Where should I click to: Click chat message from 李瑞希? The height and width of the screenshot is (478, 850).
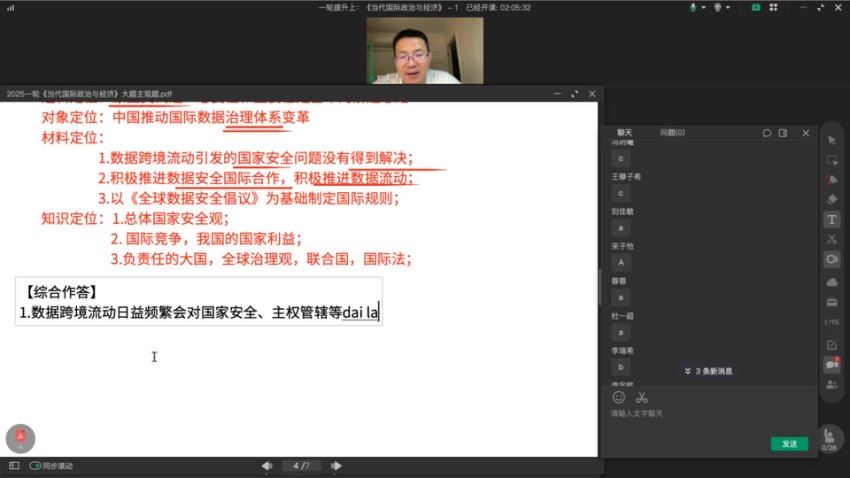621,367
